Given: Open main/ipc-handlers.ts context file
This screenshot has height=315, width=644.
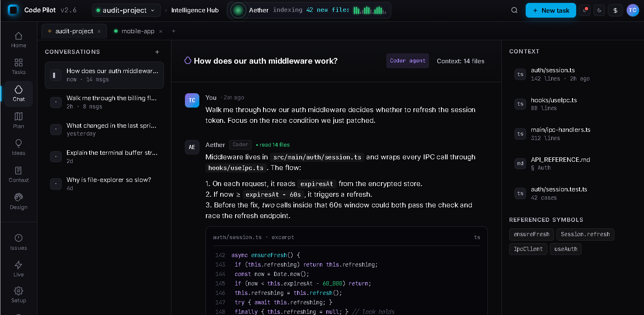Looking at the screenshot, I should pyautogui.click(x=572, y=134).
